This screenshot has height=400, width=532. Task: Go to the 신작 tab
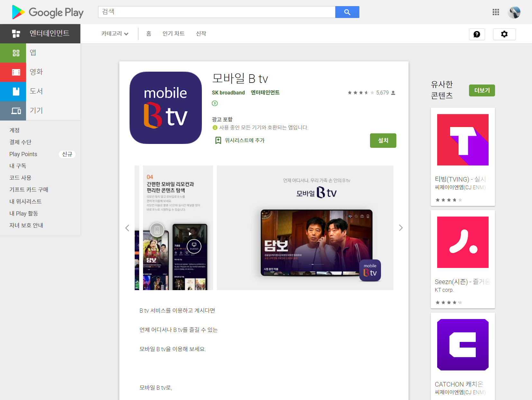pos(201,33)
